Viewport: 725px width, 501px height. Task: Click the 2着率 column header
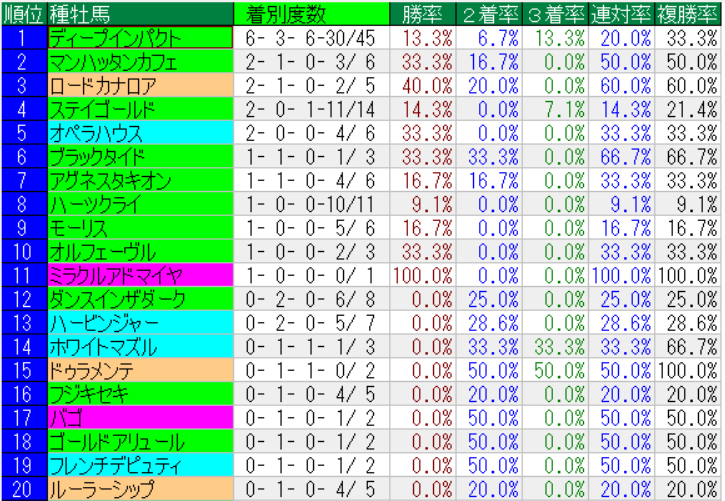point(489,13)
